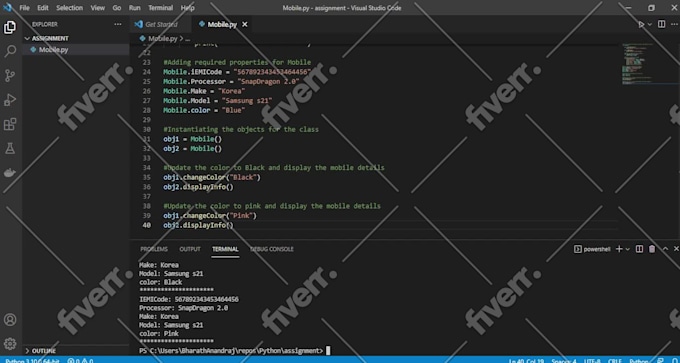Screen dimensions: 680x363
Task: Change line ending via CRLF
Action: point(615,361)
